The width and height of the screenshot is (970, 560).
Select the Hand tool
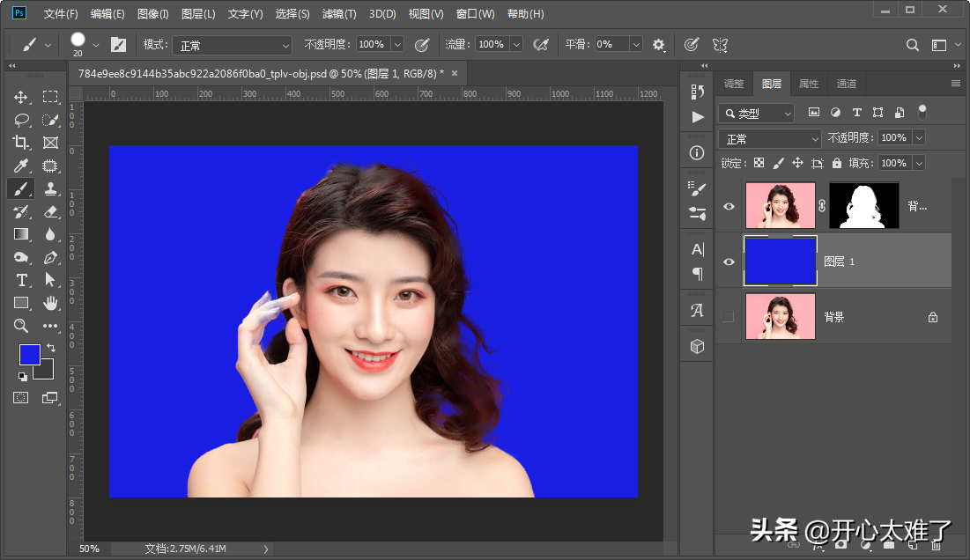click(50, 303)
